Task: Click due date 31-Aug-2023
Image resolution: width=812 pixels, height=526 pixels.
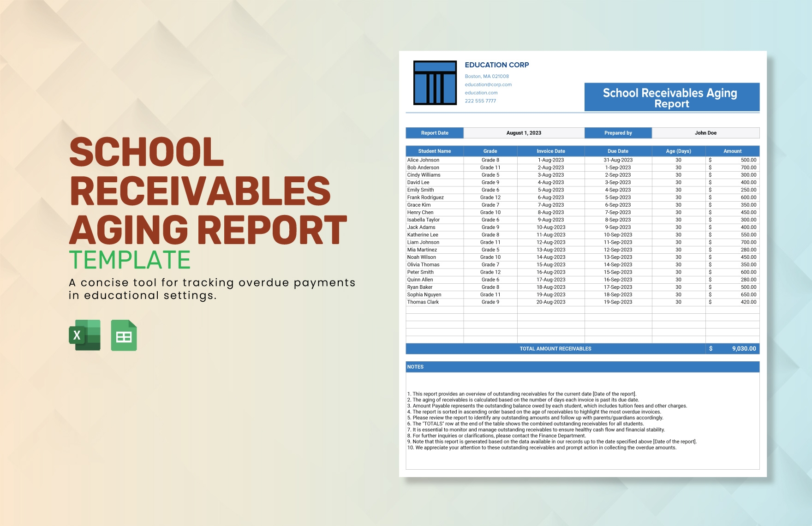Action: coord(618,160)
